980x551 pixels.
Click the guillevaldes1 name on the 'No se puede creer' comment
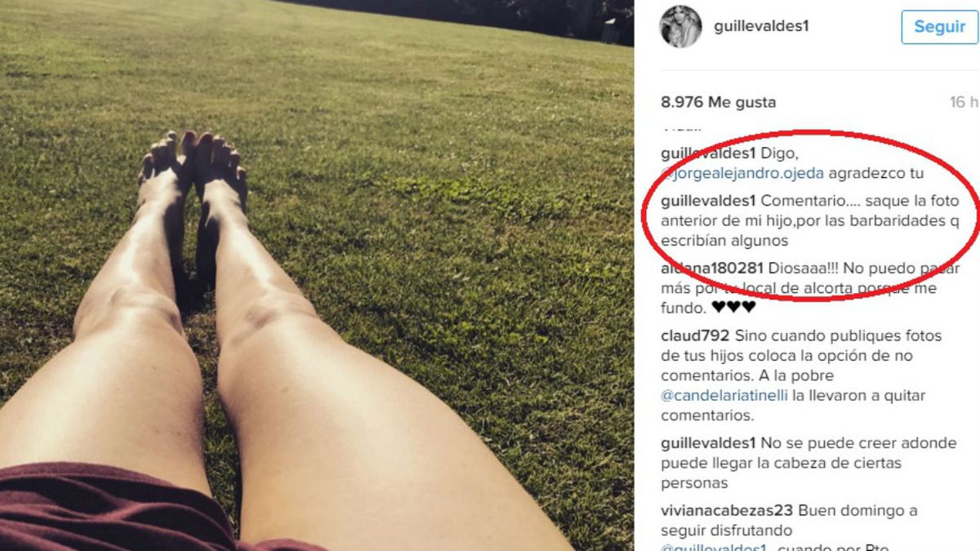pos(709,443)
